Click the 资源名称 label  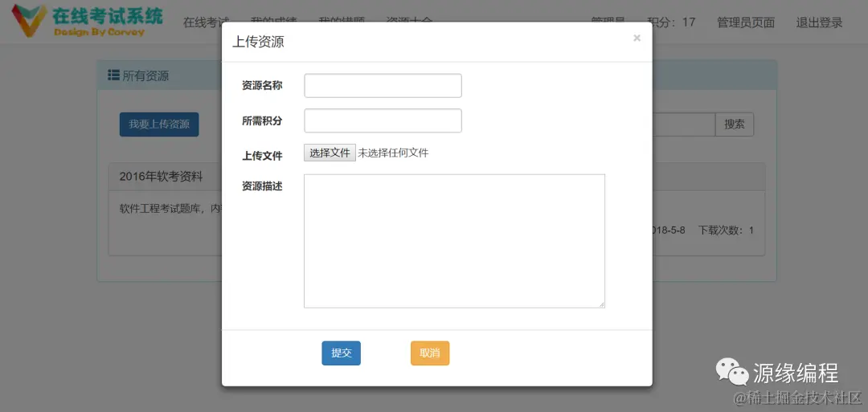262,86
